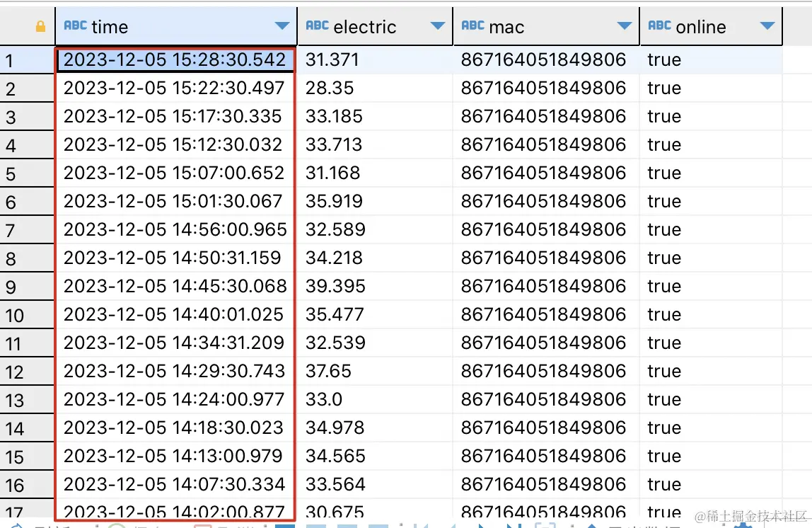812x528 pixels.
Task: Click time value 2023-12-05 14:29:30.743
Action: click(175, 371)
